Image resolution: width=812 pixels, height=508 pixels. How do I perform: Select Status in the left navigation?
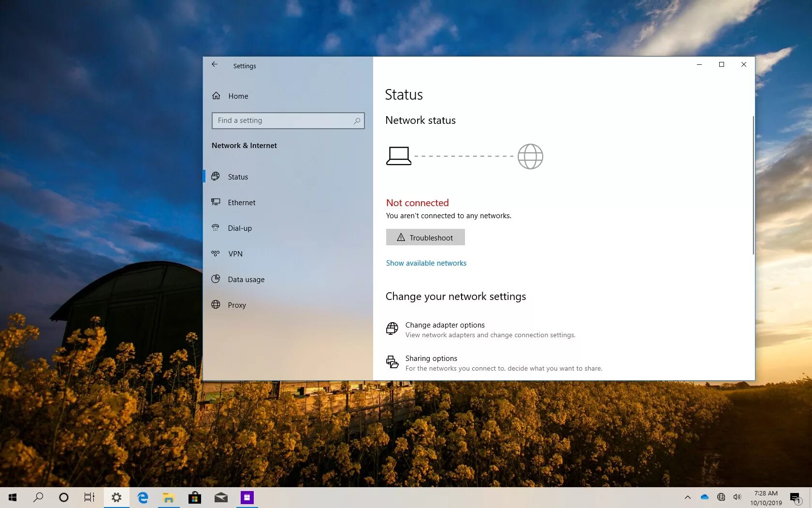tap(238, 177)
